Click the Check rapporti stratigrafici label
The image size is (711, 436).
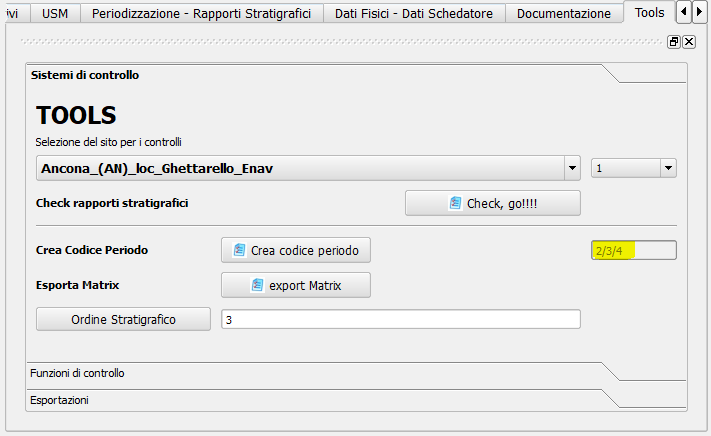[112, 203]
